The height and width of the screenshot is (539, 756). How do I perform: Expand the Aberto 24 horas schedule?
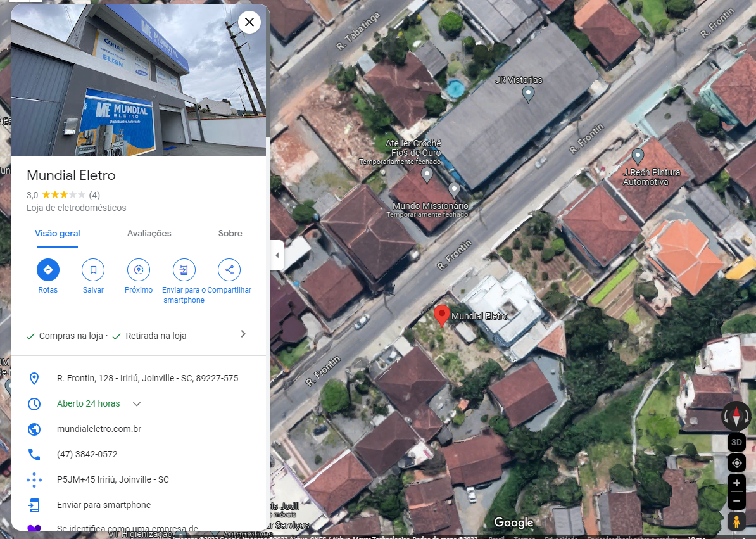137,404
